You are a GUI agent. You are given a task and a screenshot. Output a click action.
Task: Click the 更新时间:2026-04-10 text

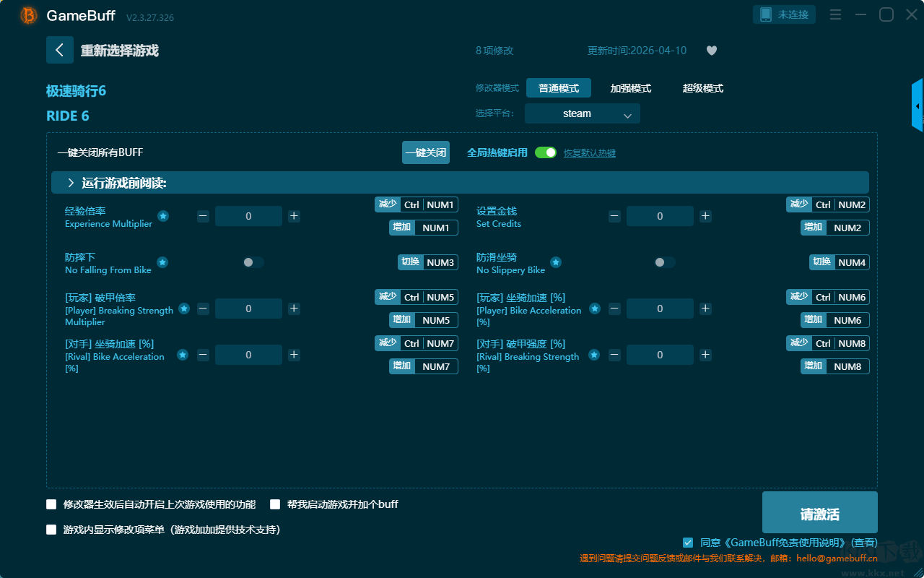click(637, 51)
